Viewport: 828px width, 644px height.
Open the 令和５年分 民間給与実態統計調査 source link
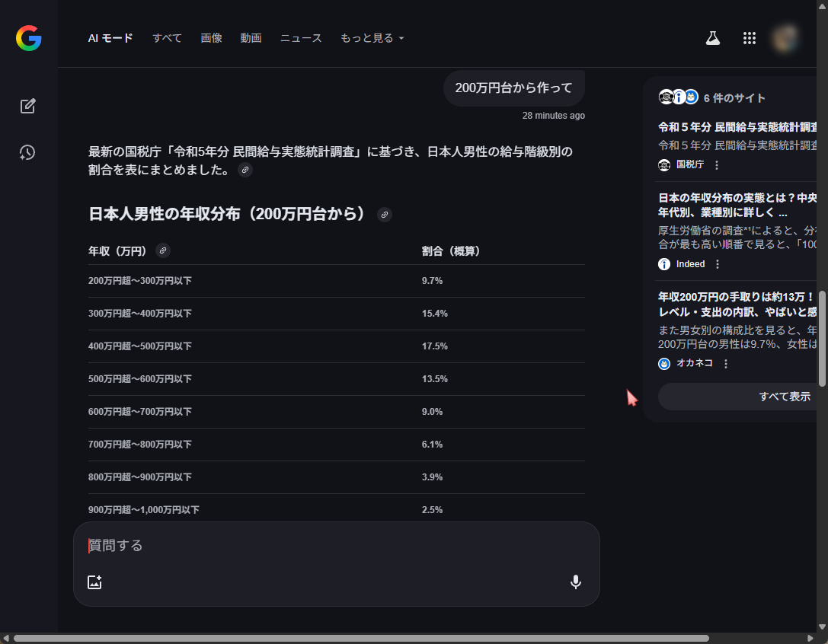coord(737,127)
